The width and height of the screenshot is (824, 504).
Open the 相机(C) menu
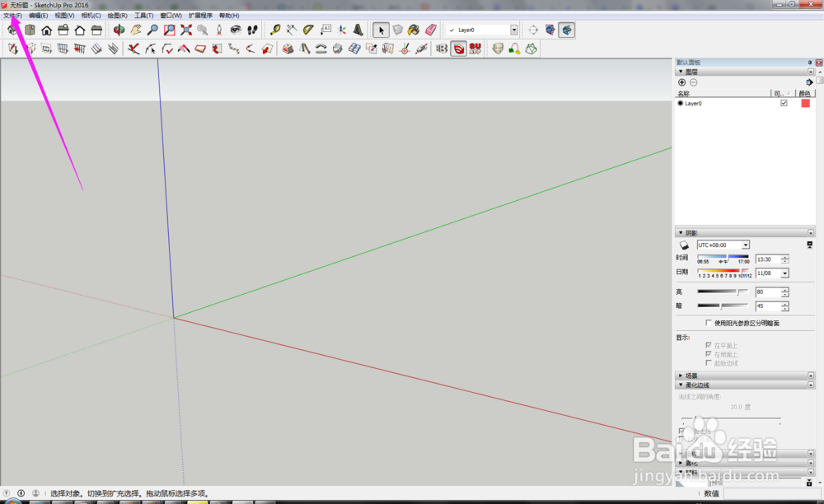[x=91, y=16]
